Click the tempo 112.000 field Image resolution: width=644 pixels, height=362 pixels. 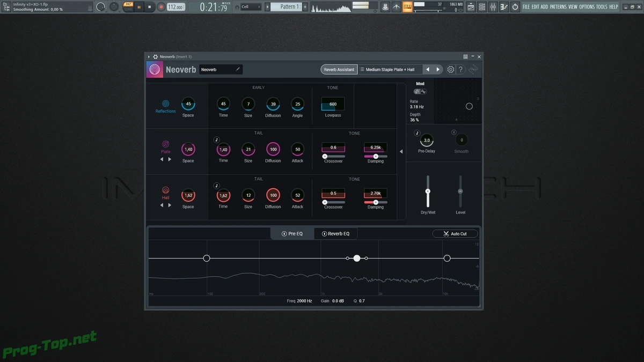175,7
